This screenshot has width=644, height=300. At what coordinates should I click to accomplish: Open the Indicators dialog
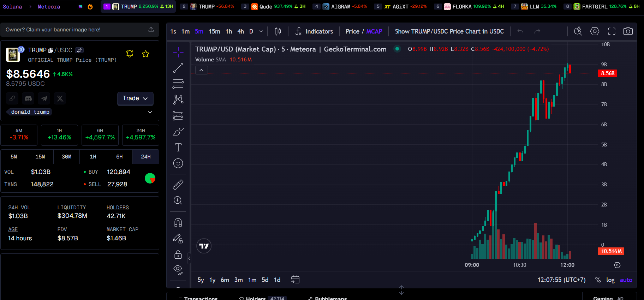pos(314,31)
